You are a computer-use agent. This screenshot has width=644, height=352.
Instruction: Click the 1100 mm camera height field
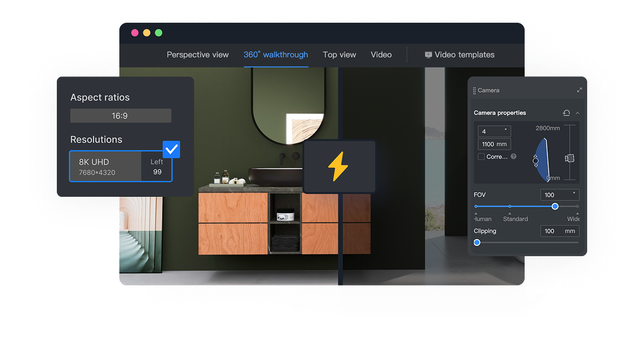494,144
